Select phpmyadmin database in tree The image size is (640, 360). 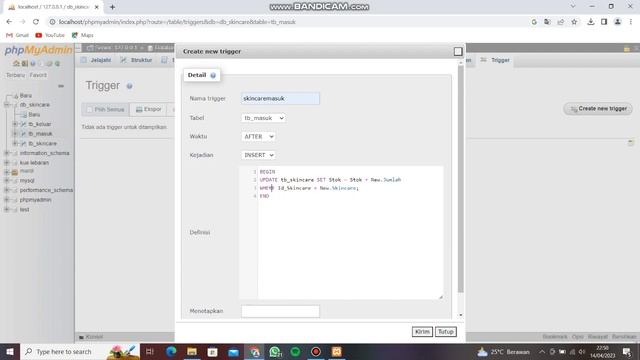point(36,200)
